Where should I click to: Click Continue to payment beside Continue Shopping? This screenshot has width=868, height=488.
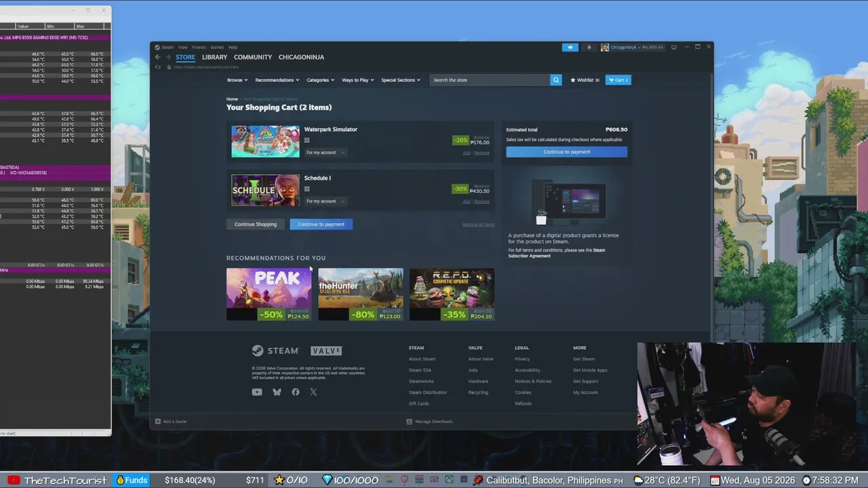click(x=321, y=224)
